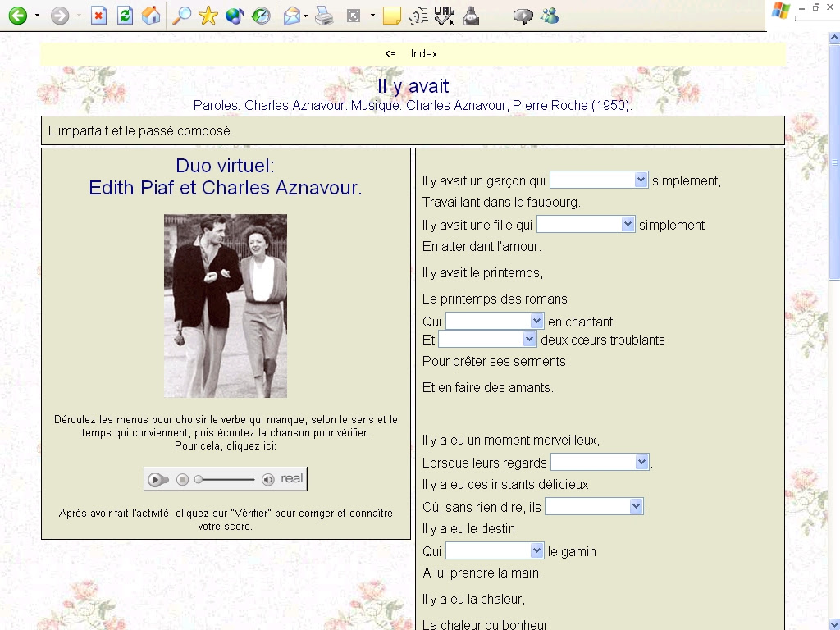Click the ink stamp toolbar icon
The image size is (840, 630).
tap(471, 16)
